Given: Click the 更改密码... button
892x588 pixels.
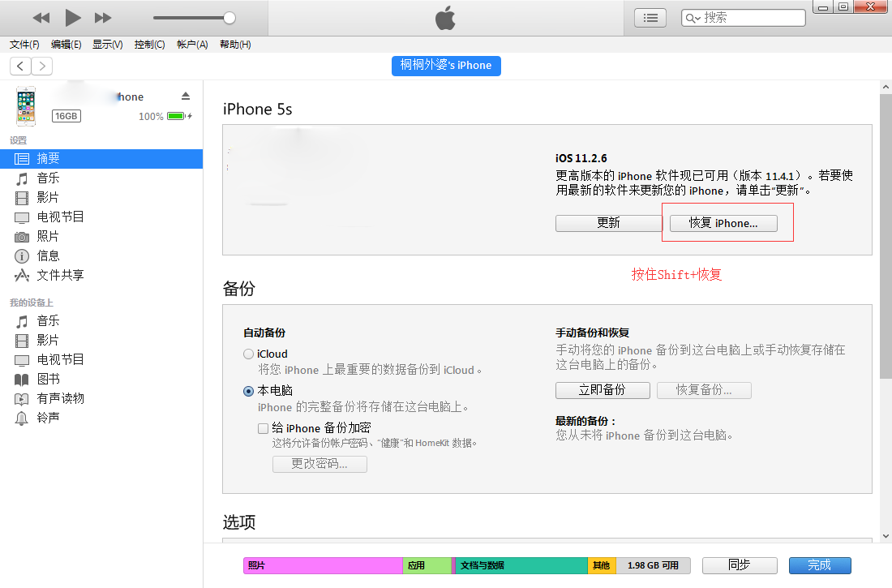Looking at the screenshot, I should (319, 464).
